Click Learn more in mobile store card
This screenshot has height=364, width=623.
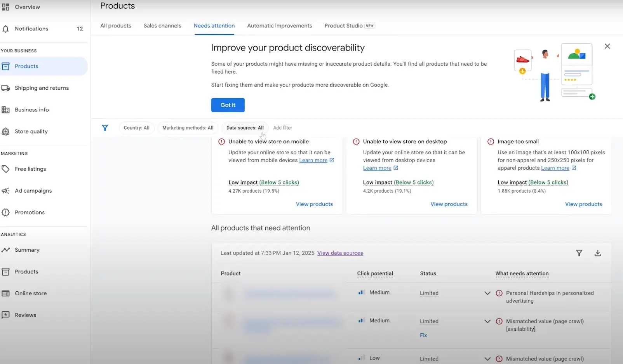click(313, 160)
